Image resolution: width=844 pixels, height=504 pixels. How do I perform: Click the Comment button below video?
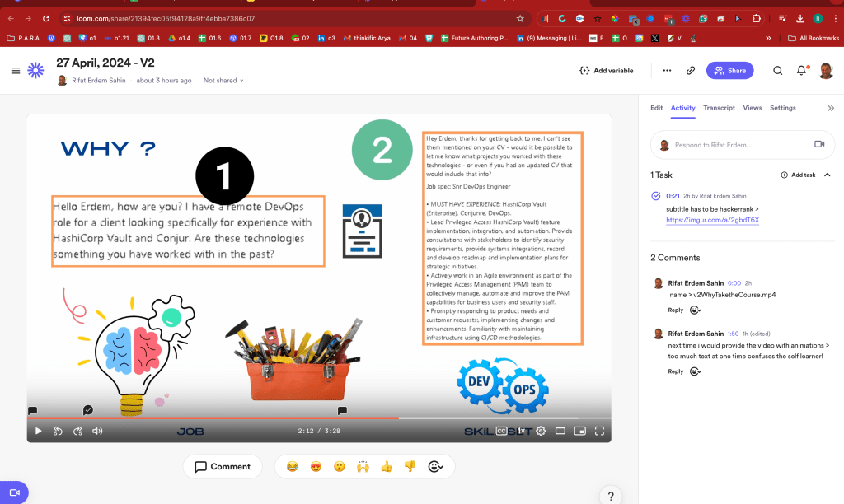(223, 466)
